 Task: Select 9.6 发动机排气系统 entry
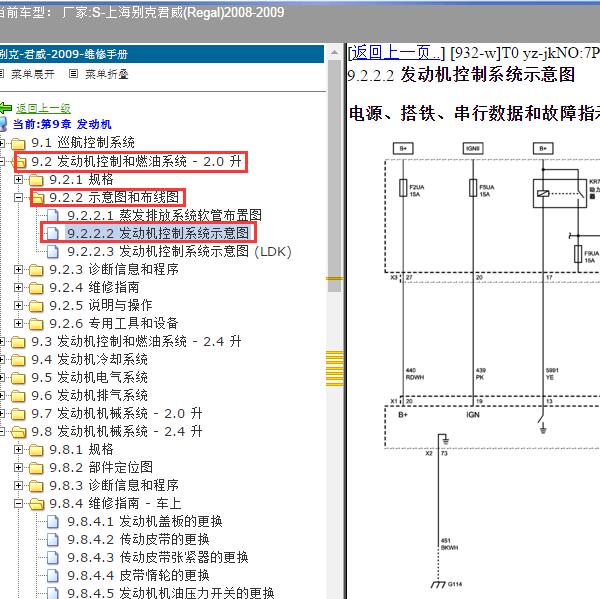tap(89, 395)
